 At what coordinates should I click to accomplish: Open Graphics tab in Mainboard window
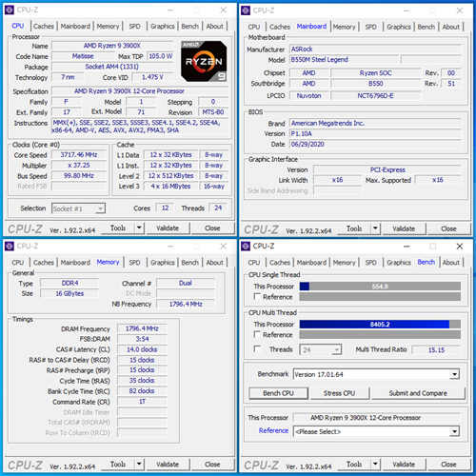click(399, 27)
